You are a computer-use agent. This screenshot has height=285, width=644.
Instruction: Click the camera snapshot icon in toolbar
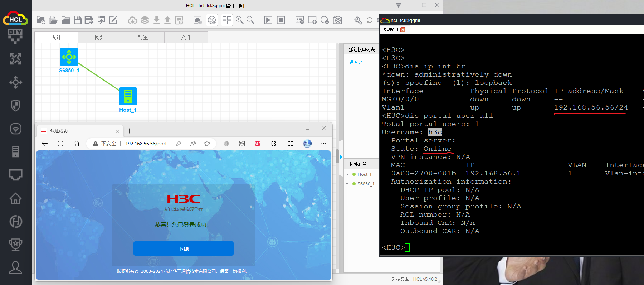337,20
